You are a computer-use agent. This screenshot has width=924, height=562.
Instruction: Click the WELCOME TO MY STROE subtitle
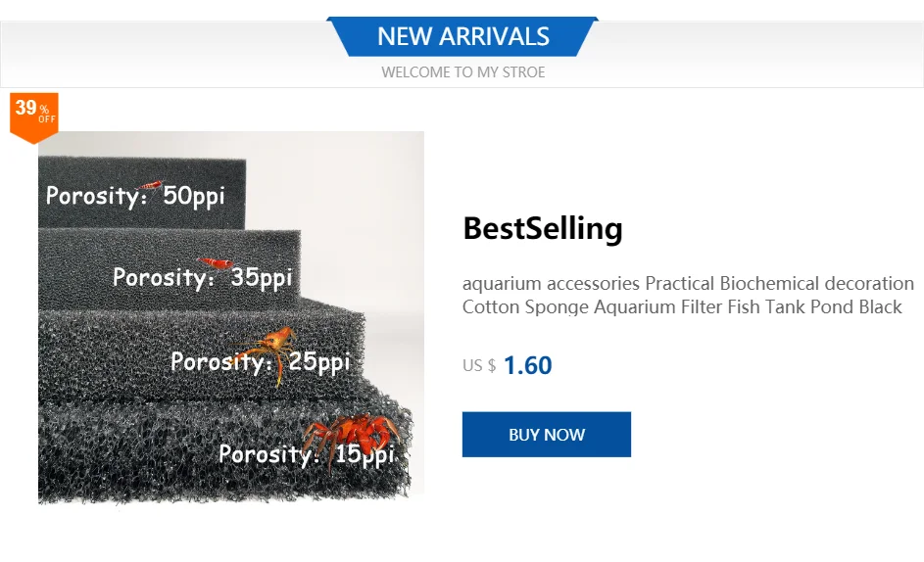click(462, 72)
